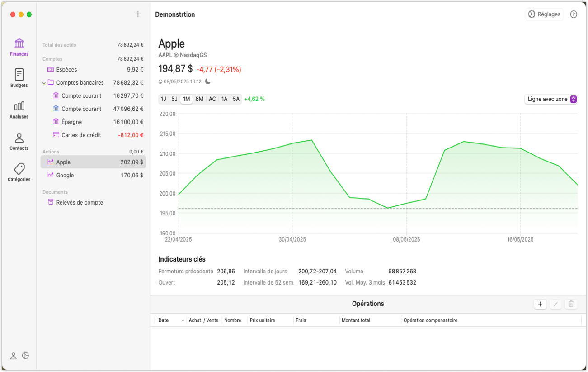Click the Relevés de compte document icon
The image size is (588, 372).
click(51, 202)
